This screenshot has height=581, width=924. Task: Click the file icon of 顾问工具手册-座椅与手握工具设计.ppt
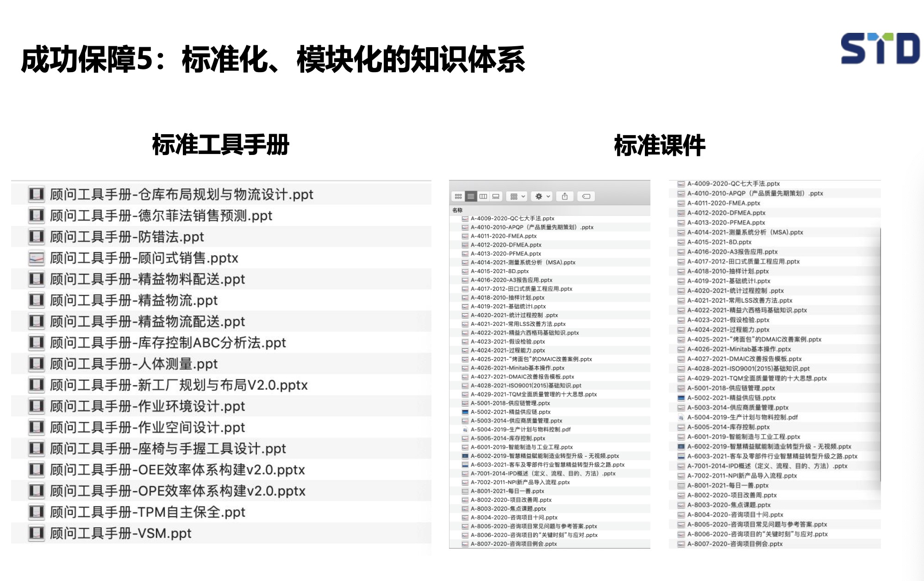pos(37,449)
